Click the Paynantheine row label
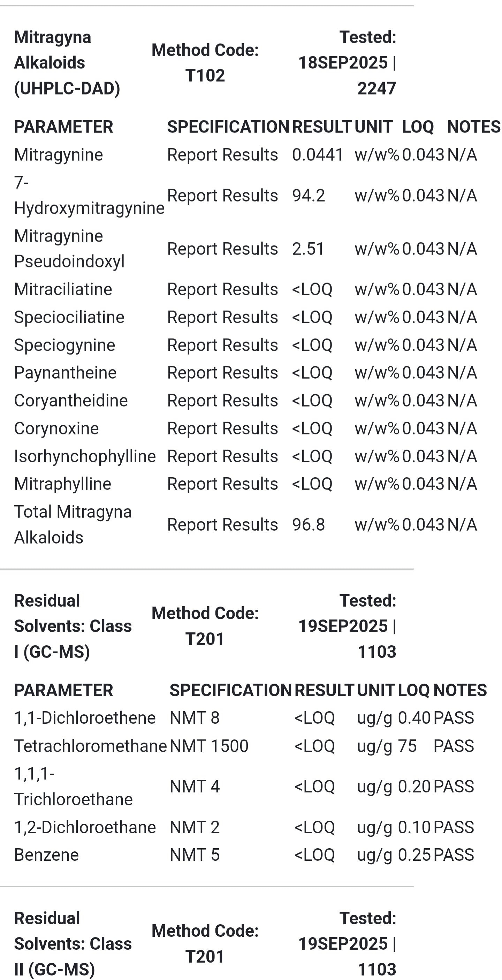 pyautogui.click(x=65, y=373)
